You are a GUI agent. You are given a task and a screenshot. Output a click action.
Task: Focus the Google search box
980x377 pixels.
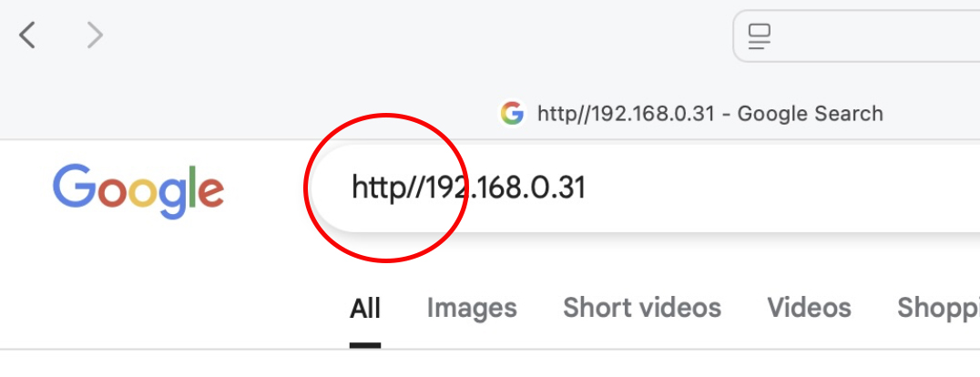pyautogui.click(x=644, y=188)
